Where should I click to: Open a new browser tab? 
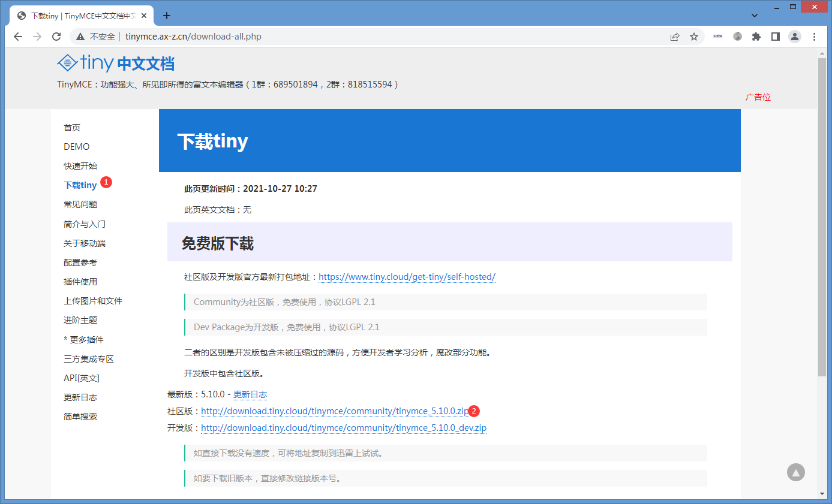167,16
